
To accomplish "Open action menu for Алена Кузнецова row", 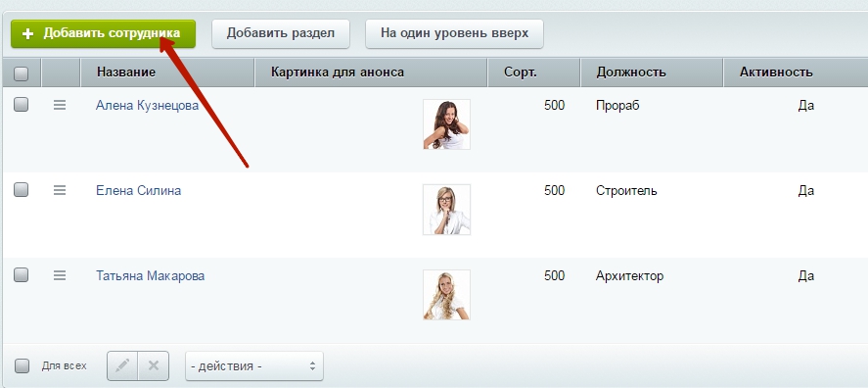I will [x=60, y=105].
